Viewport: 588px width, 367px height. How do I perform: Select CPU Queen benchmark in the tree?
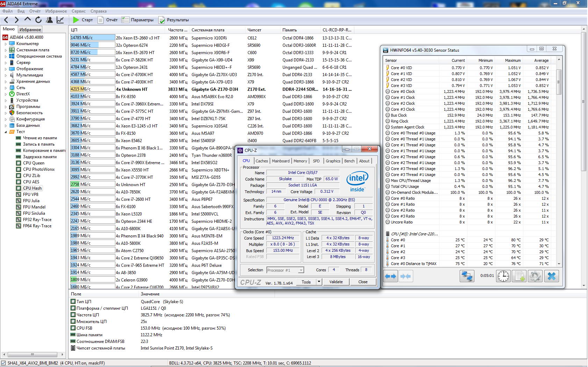(x=34, y=163)
